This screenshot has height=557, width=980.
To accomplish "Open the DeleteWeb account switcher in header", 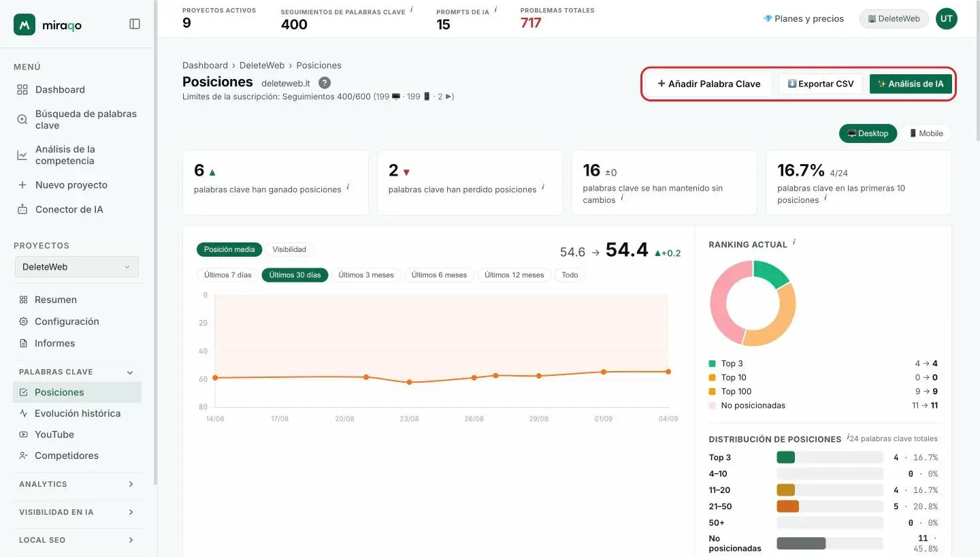I will tap(894, 19).
